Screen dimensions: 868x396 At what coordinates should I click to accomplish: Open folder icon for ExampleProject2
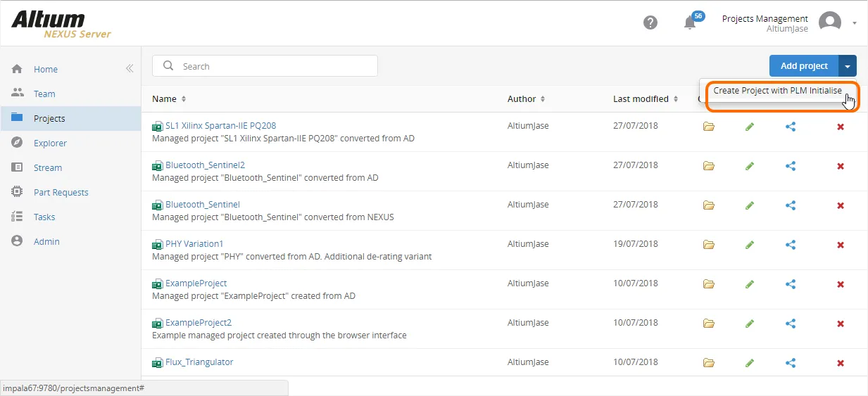[709, 324]
